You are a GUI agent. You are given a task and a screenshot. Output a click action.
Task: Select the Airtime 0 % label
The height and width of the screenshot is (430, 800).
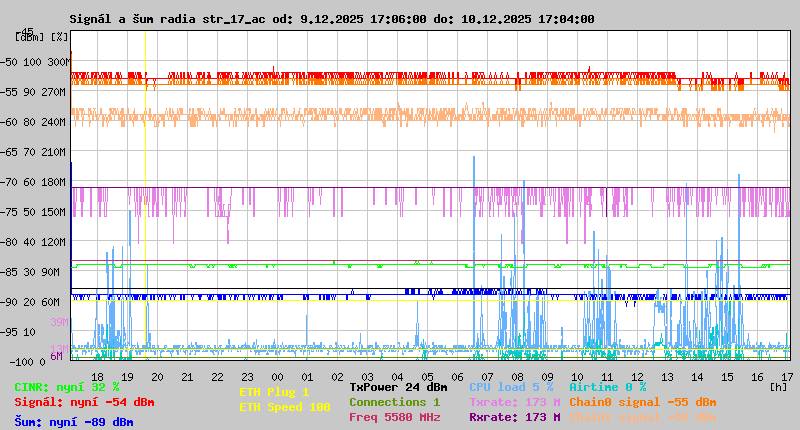[607, 386]
